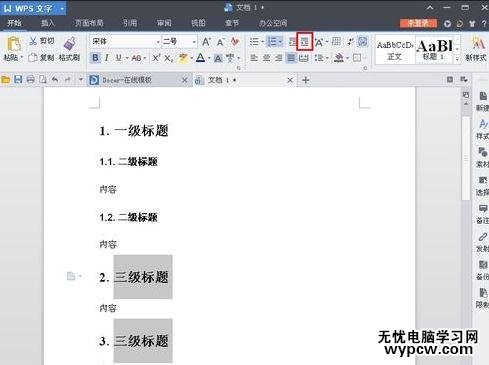Click the insert table grid icon in ribbon
The width and height of the screenshot is (489, 365).
point(336,42)
